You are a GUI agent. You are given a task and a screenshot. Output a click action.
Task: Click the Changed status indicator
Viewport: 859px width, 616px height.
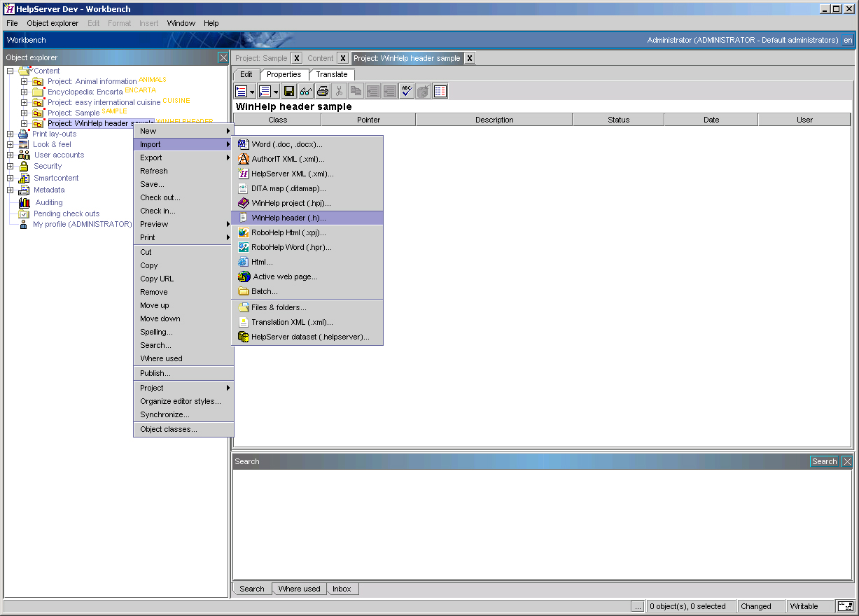pyautogui.click(x=761, y=606)
